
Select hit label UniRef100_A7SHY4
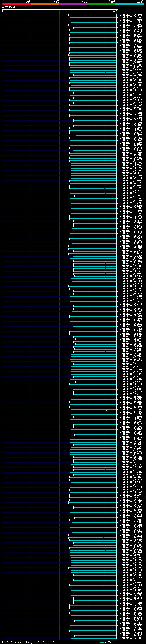pos(131,371)
